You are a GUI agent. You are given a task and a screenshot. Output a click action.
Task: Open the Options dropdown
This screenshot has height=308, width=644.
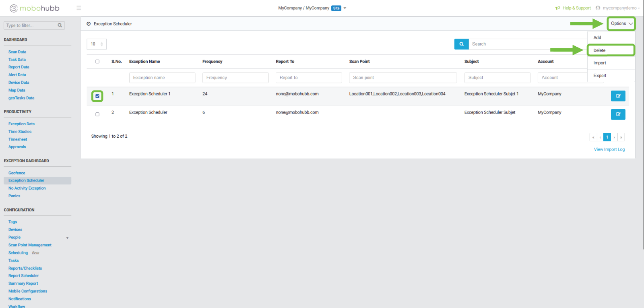tap(621, 24)
